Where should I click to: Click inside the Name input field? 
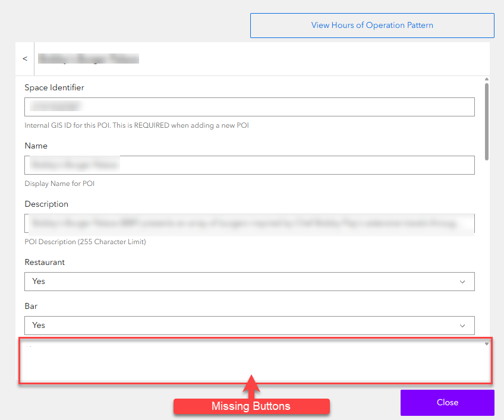click(250, 165)
